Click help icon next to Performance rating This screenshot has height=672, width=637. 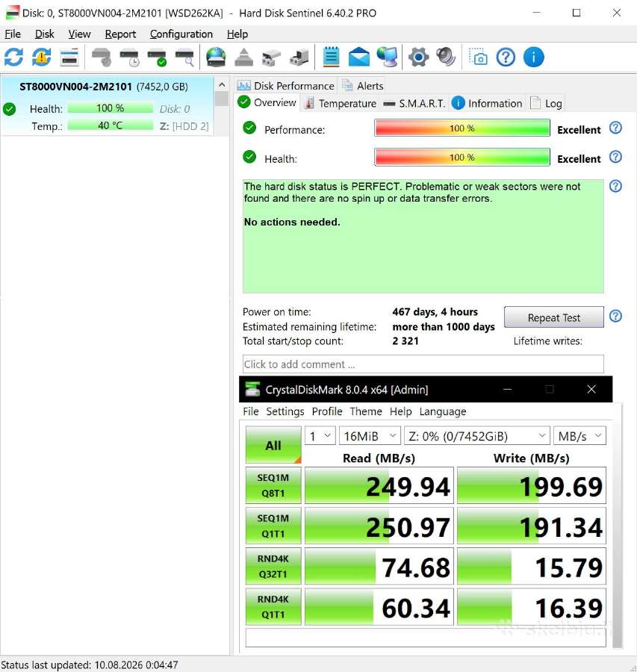(x=615, y=128)
